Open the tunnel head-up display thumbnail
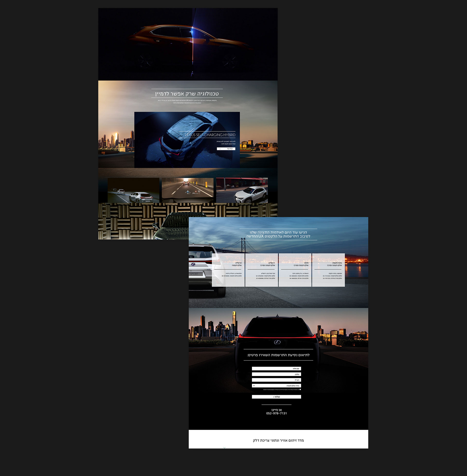This screenshot has height=476, width=467. [x=188, y=190]
